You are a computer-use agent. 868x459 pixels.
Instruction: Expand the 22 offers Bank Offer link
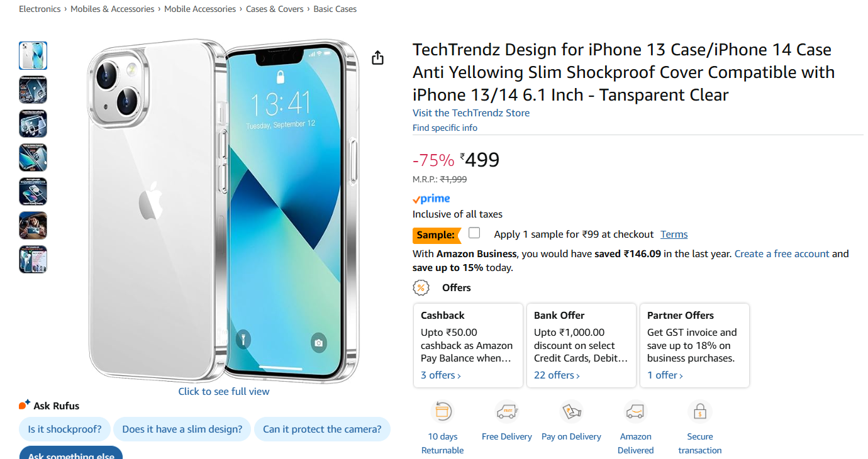coord(557,375)
